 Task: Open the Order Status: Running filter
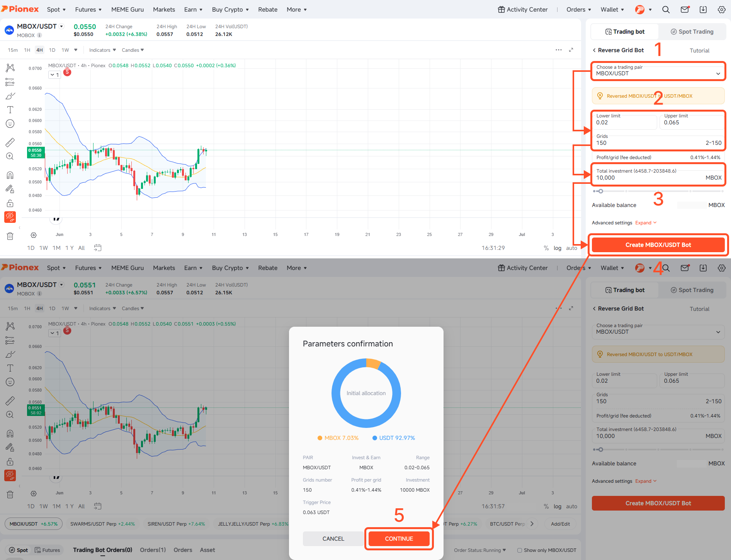pyautogui.click(x=480, y=550)
